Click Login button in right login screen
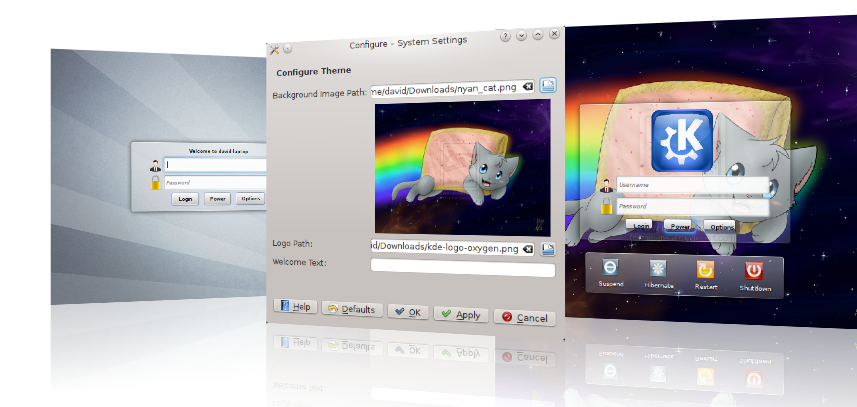The height and width of the screenshot is (407, 857). (x=641, y=225)
